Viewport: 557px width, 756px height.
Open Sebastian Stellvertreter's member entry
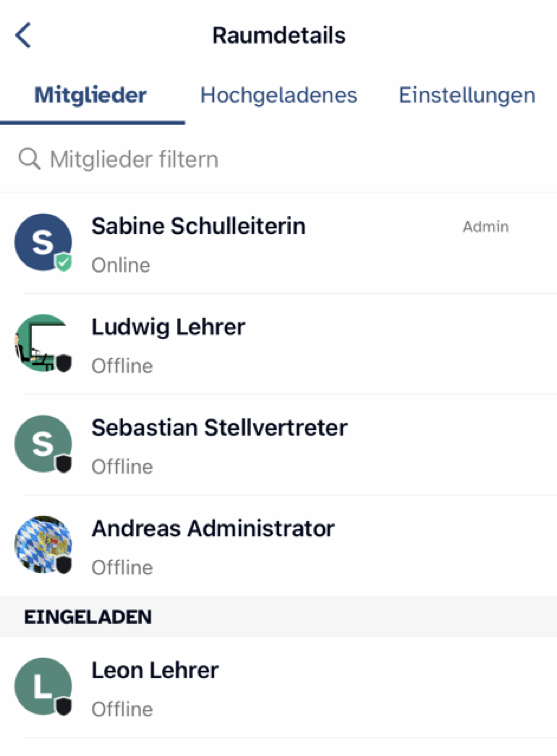click(278, 445)
